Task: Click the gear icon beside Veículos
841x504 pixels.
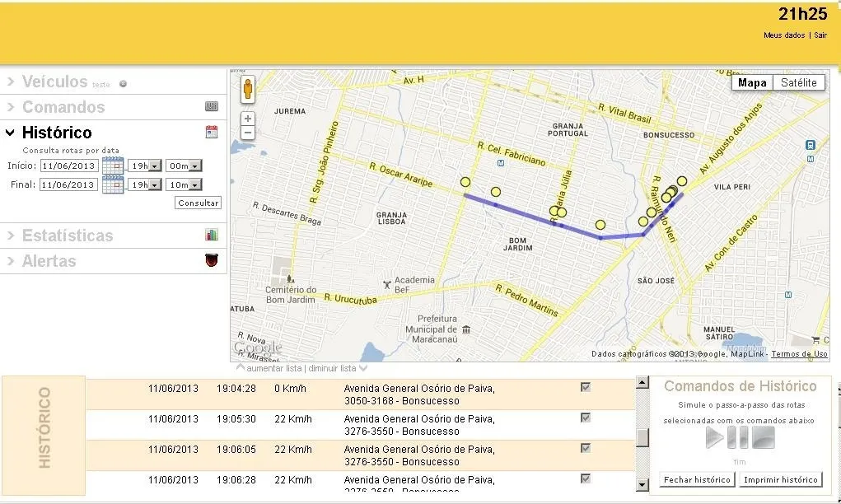Action: point(123,84)
